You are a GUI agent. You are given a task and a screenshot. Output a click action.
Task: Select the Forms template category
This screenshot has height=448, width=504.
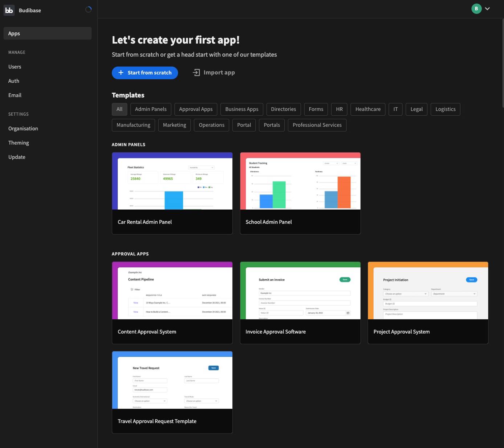point(316,109)
